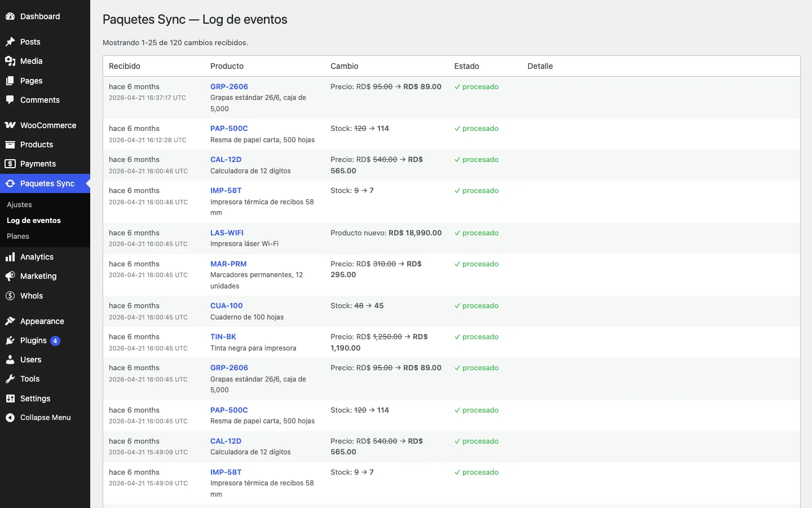Viewport: 812px width, 508px height.
Task: Open product link TIN-BK
Action: coord(223,336)
